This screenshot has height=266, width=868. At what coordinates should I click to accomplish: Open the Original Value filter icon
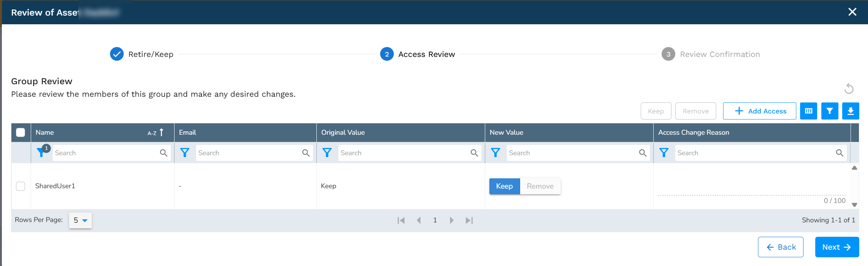[x=327, y=153]
